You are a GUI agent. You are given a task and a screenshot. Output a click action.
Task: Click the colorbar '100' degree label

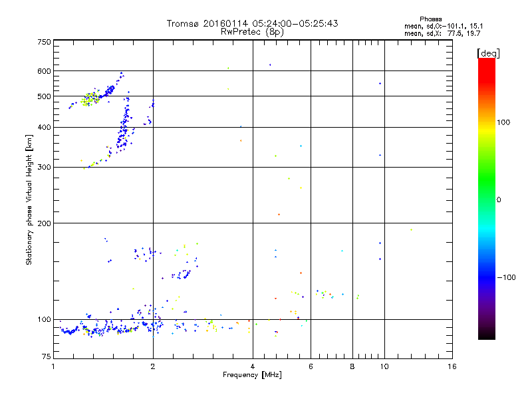pos(503,122)
